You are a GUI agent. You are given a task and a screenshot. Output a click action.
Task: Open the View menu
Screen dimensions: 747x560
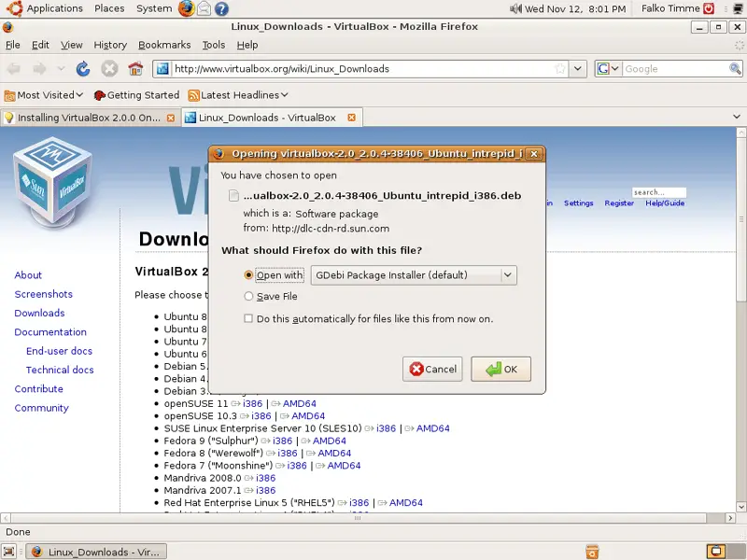pyautogui.click(x=72, y=45)
